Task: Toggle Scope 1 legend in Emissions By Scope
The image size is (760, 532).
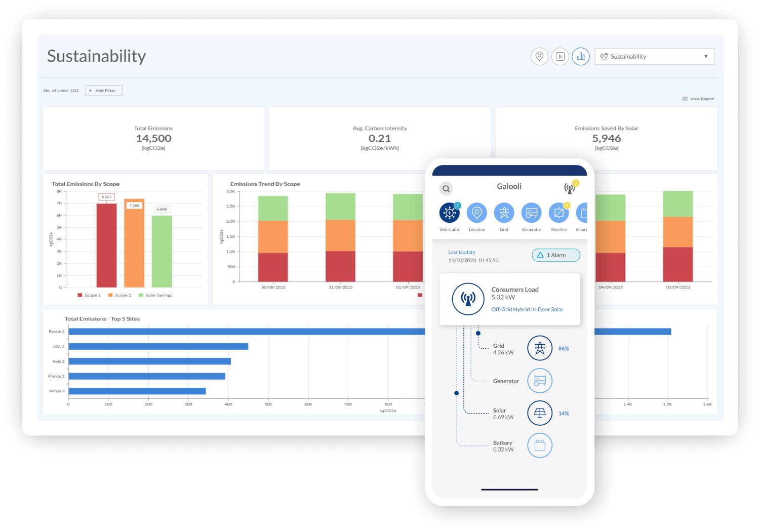Action: point(89,295)
